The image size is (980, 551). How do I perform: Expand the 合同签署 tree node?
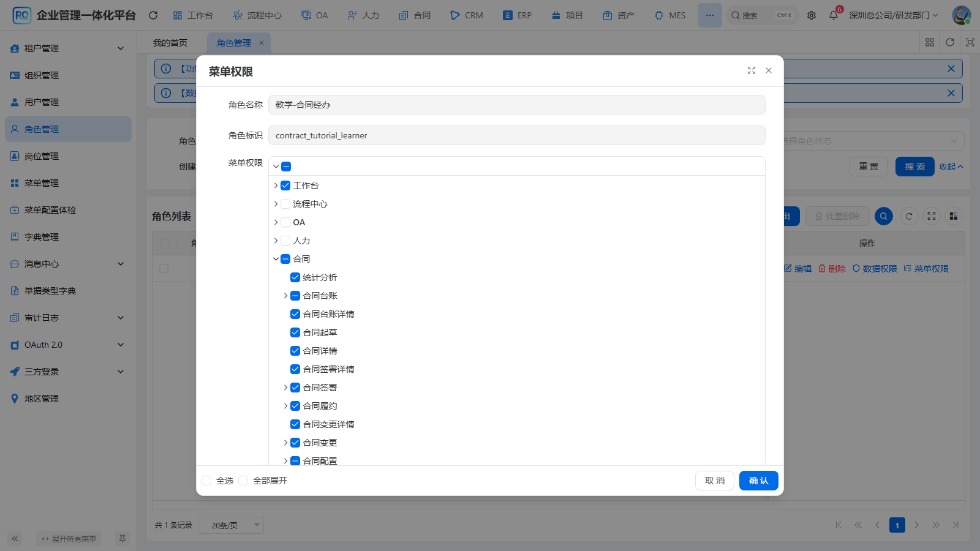click(x=285, y=388)
